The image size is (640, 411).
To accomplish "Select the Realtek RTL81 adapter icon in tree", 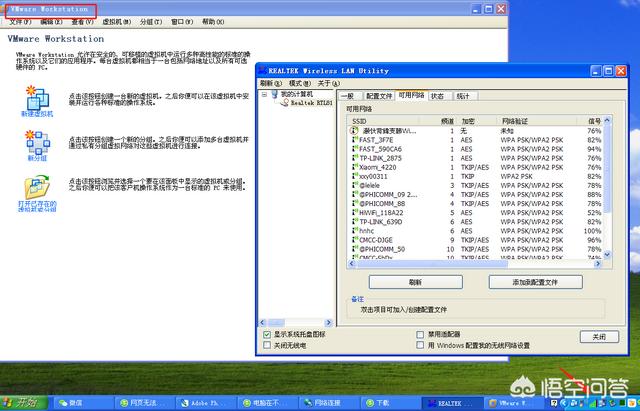I will coord(284,102).
